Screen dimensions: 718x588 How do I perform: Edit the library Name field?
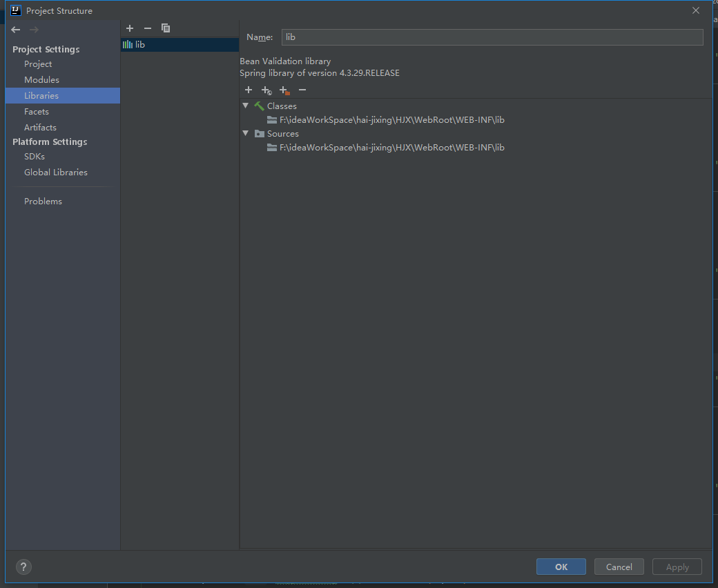pos(492,37)
